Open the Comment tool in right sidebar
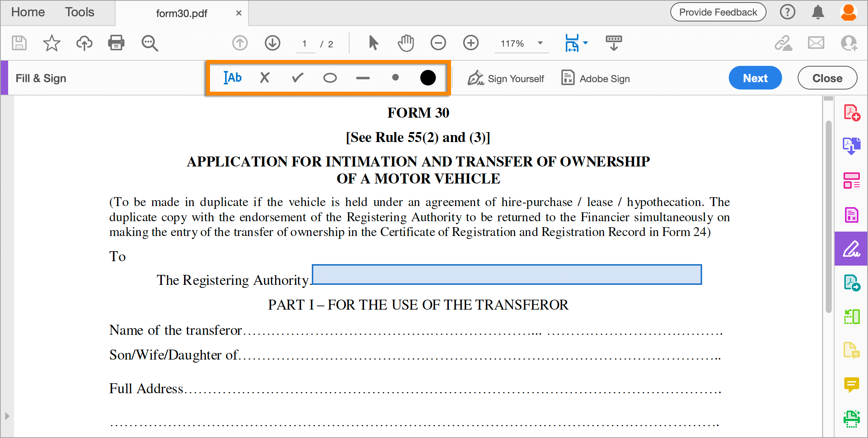This screenshot has width=868, height=438. pyautogui.click(x=851, y=385)
